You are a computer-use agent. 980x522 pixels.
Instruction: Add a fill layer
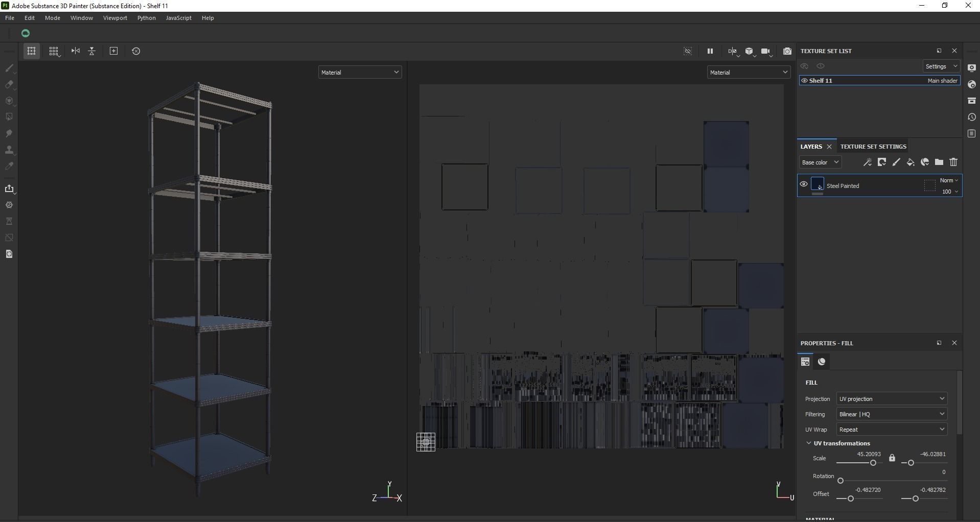pyautogui.click(x=910, y=162)
